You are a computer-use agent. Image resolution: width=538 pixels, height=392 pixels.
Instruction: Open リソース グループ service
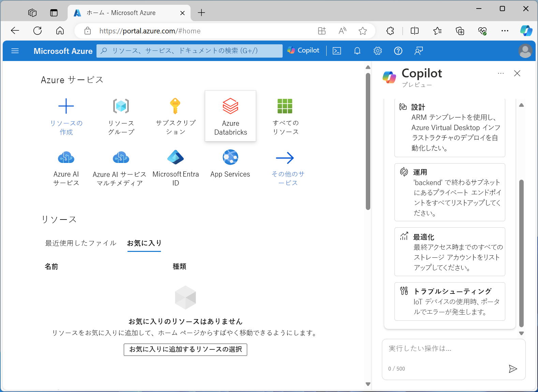(x=121, y=116)
